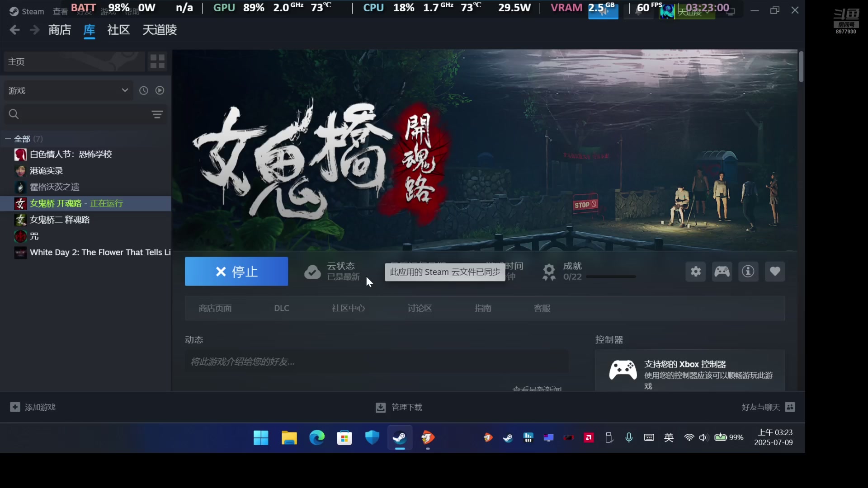This screenshot has height=488, width=868.
Task: Switch library to grid collections view
Action: point(157,61)
